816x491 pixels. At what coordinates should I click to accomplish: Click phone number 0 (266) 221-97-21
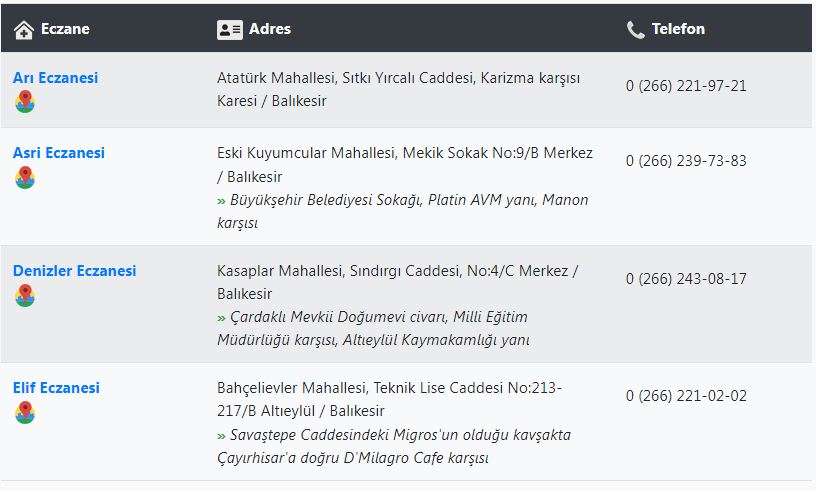tap(686, 86)
